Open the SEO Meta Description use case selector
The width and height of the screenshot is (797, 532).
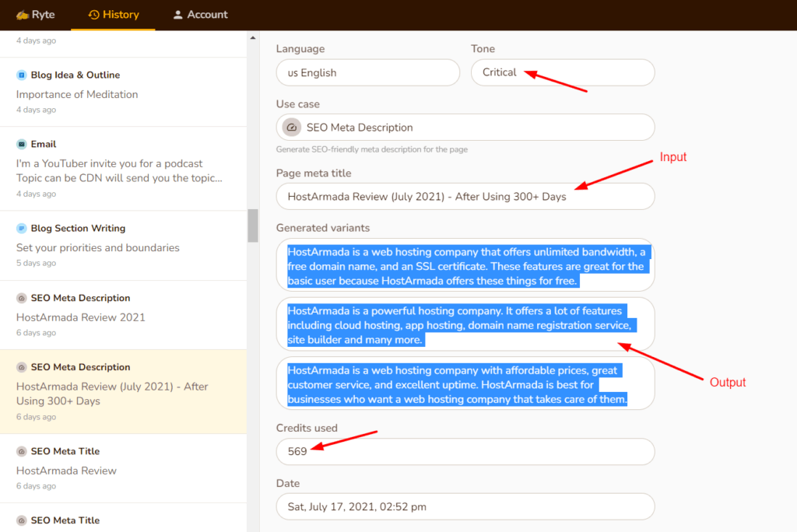(x=465, y=127)
